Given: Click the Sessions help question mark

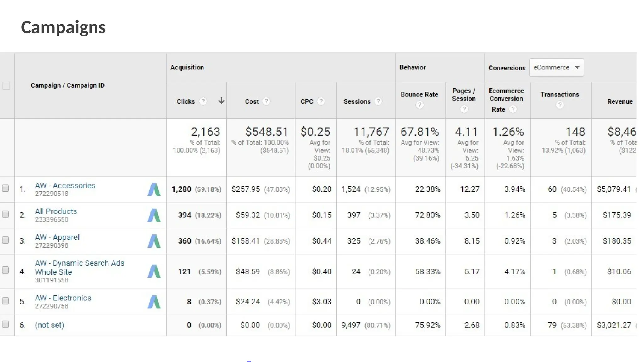Looking at the screenshot, I should 378,101.
